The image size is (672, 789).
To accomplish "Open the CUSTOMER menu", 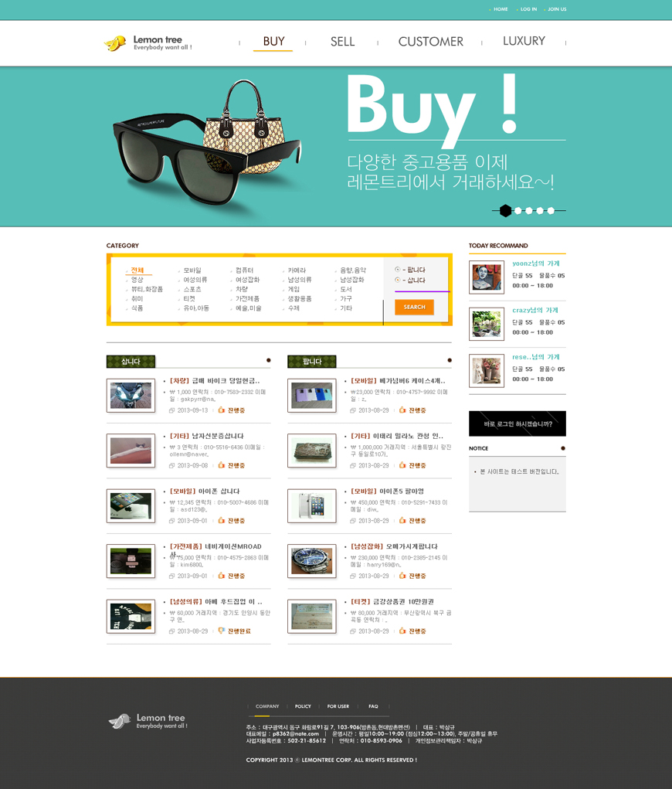I will (x=430, y=42).
